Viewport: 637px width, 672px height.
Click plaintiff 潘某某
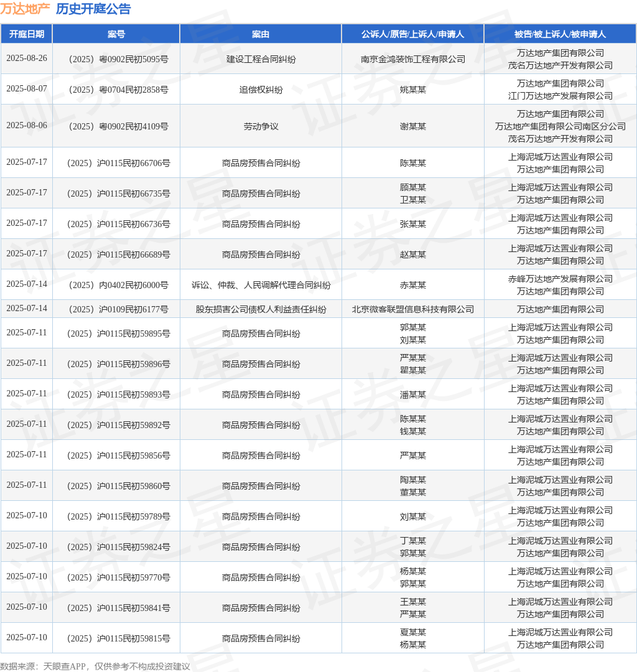point(413,394)
